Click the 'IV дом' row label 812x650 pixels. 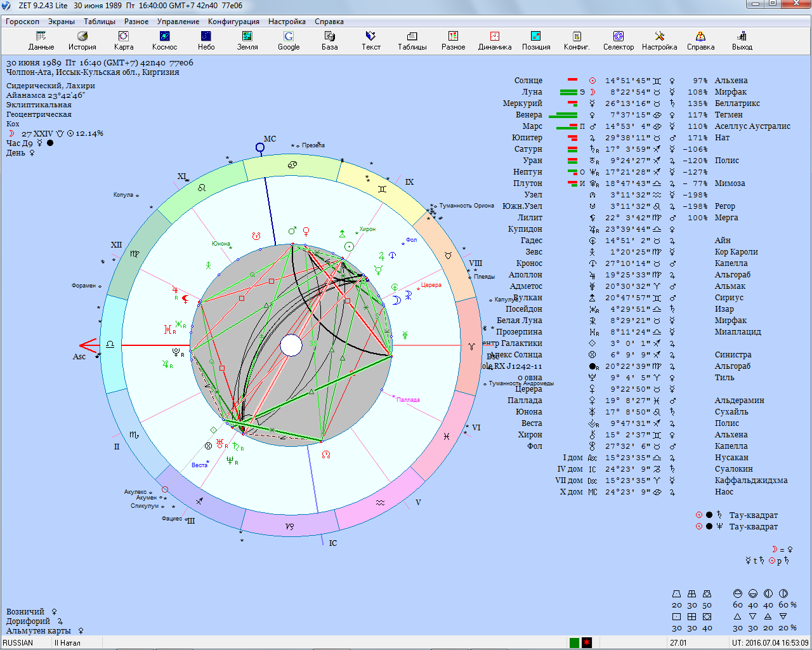tap(570, 469)
